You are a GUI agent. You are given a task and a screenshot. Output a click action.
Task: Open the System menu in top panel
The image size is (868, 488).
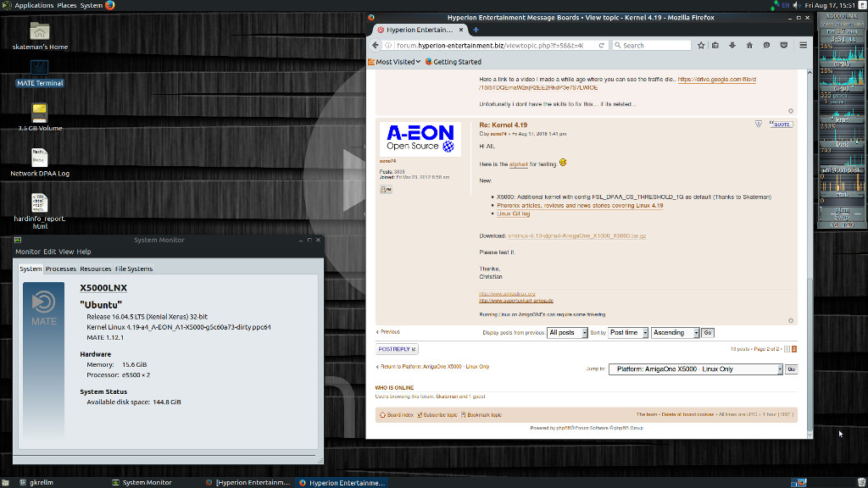pos(91,5)
